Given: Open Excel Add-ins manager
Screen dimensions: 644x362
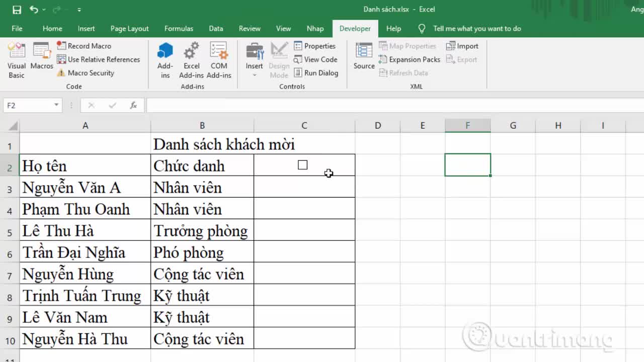Looking at the screenshot, I should [191, 60].
